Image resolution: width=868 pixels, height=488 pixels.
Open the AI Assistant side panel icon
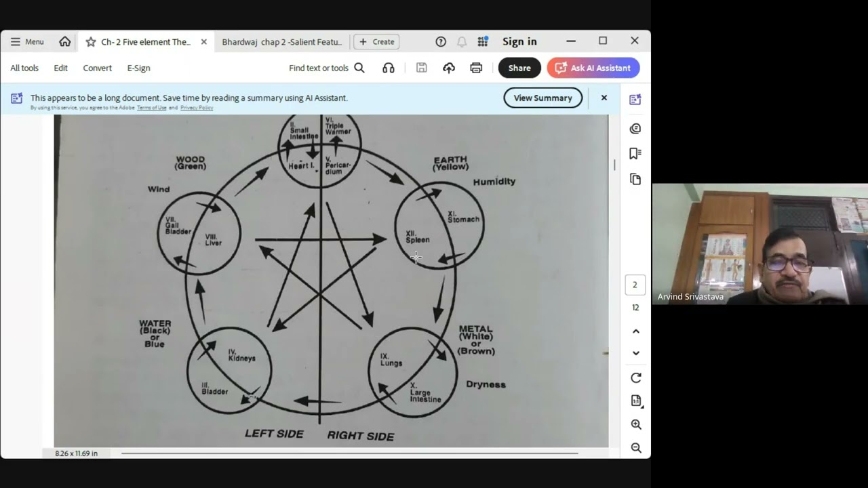point(635,100)
